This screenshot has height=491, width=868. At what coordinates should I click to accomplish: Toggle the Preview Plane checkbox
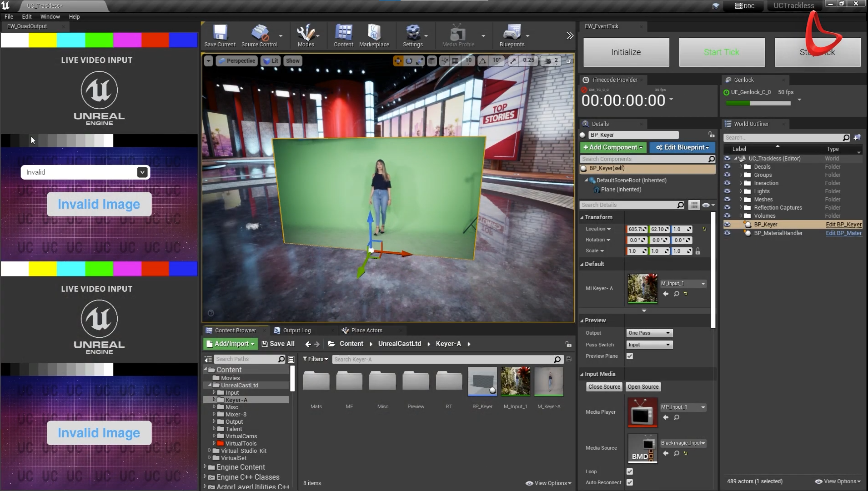point(630,356)
